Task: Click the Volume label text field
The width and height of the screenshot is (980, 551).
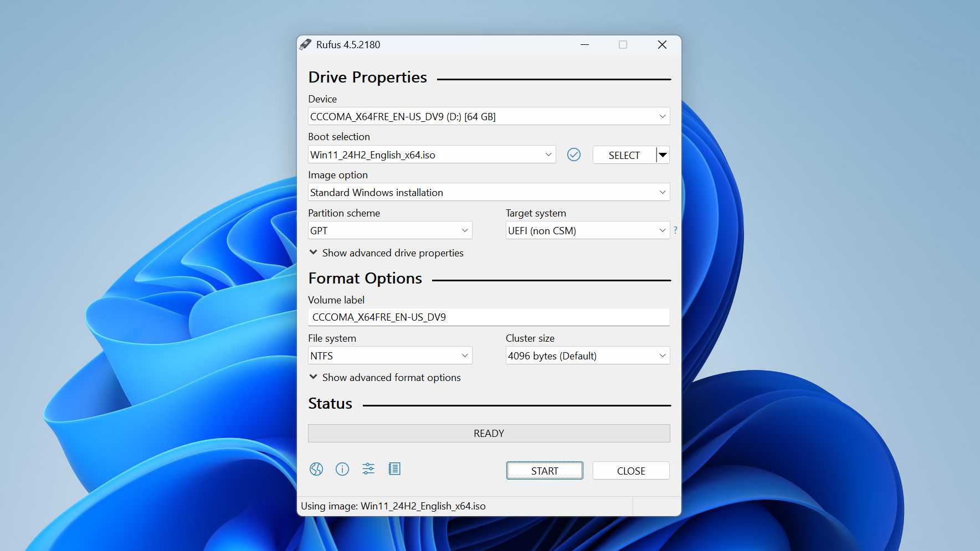Action: [x=489, y=317]
